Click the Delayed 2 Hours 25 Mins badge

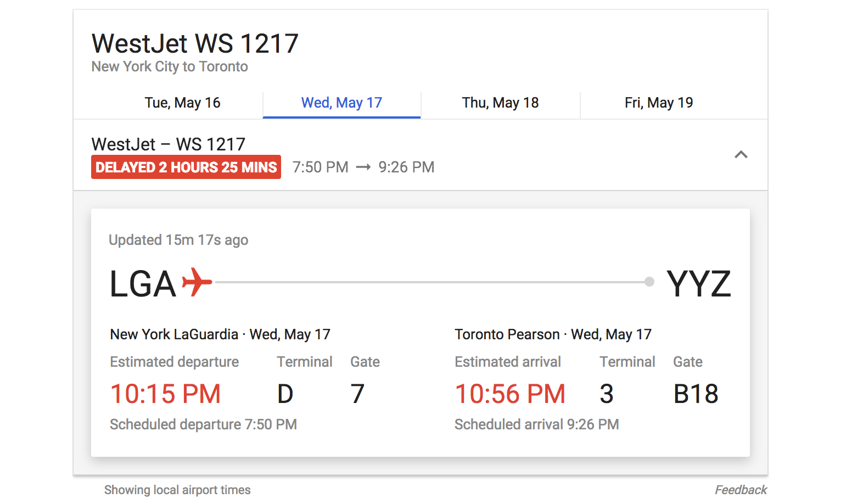[x=186, y=167]
